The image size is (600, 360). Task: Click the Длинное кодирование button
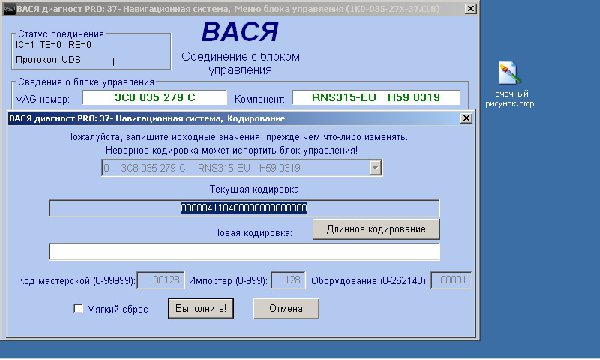coord(376,229)
